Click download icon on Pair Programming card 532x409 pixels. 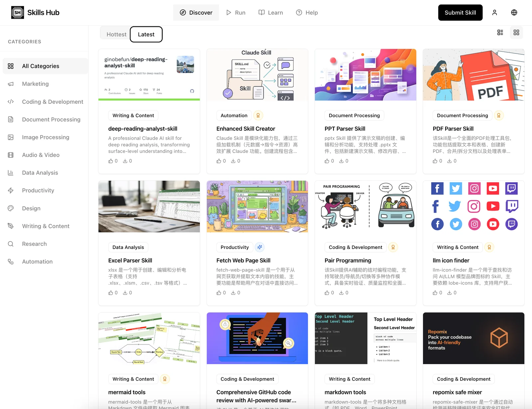341,293
